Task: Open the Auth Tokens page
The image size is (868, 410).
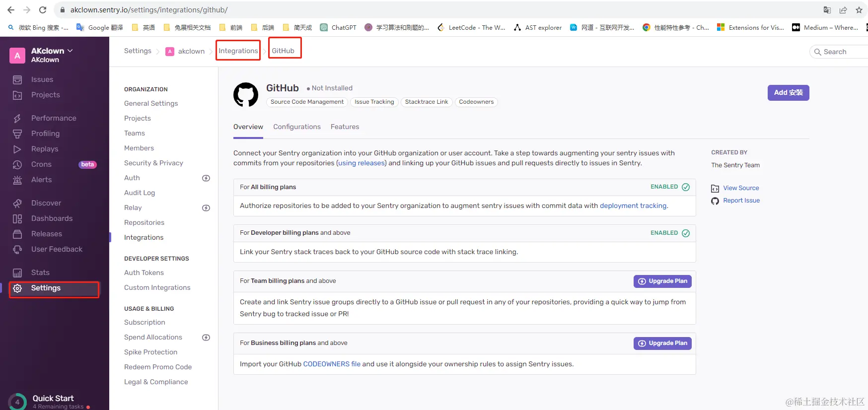Action: pyautogui.click(x=144, y=273)
